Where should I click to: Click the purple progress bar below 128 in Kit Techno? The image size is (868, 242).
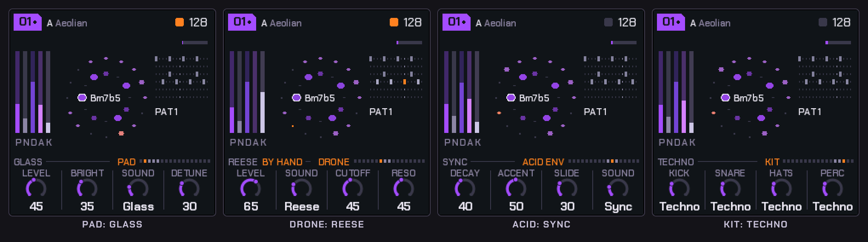point(838,43)
